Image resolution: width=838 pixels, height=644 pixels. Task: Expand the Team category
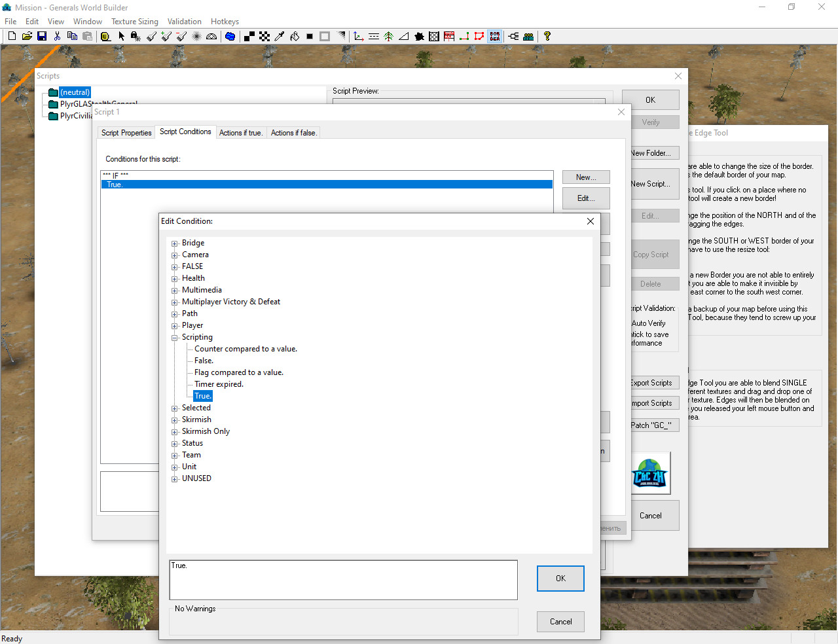tap(175, 456)
